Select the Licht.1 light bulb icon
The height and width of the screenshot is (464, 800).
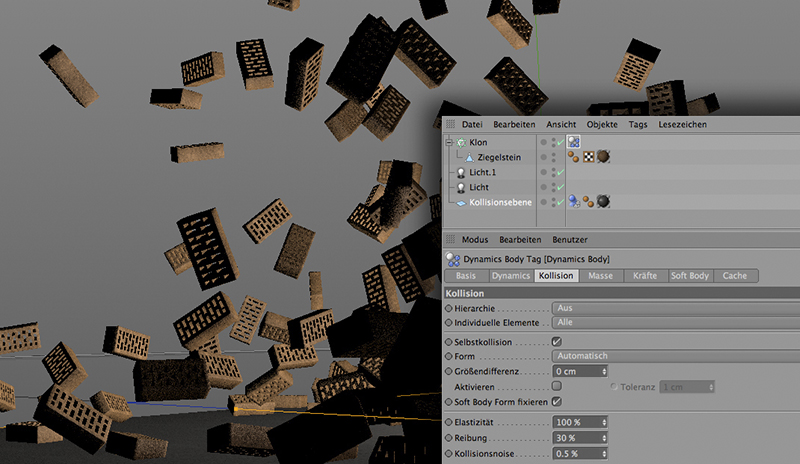point(460,173)
